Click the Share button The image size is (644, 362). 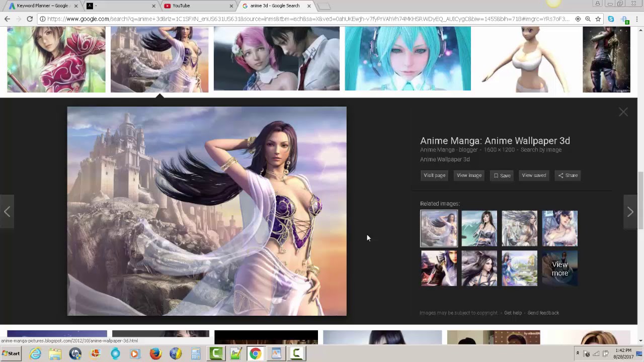click(x=568, y=175)
